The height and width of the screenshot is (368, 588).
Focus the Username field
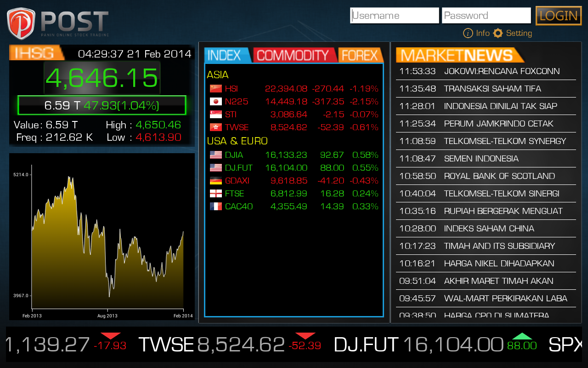pyautogui.click(x=395, y=16)
